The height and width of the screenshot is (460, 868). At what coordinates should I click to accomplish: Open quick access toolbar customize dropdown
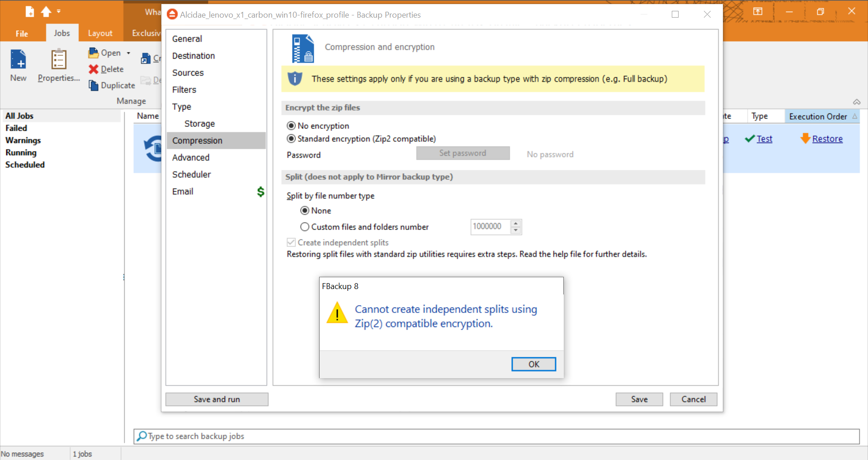[59, 11]
